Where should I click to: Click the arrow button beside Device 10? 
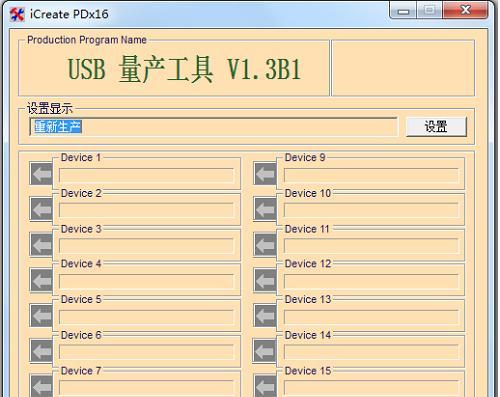pos(265,209)
